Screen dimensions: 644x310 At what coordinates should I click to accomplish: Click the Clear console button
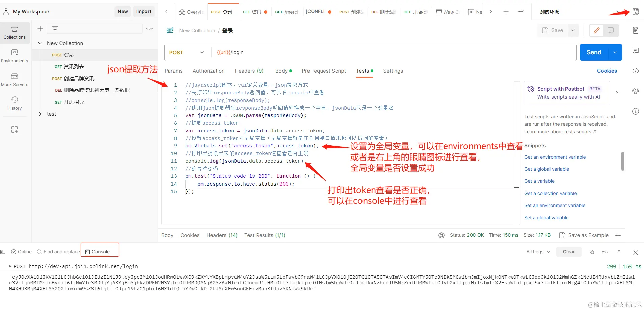point(569,252)
